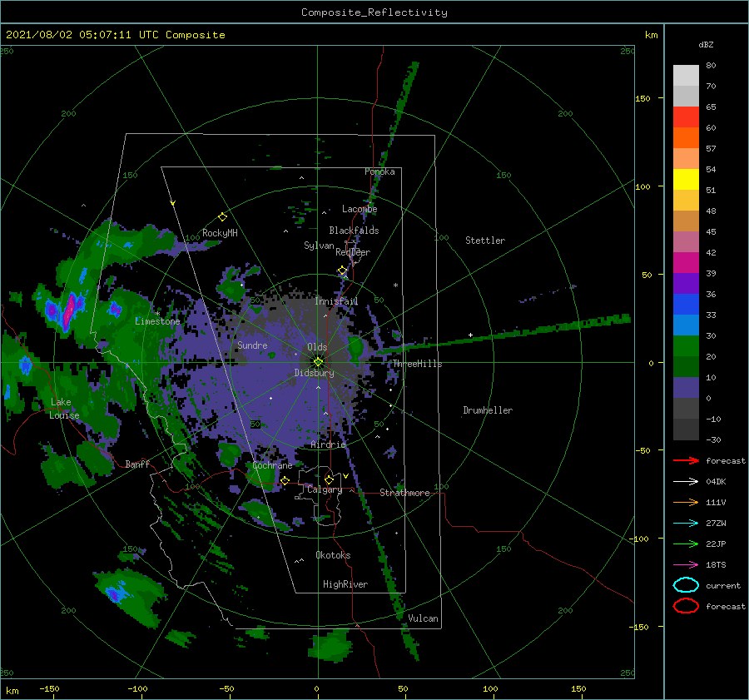The image size is (749, 700).
Task: Click the Airdrie town label
Action: click(328, 444)
